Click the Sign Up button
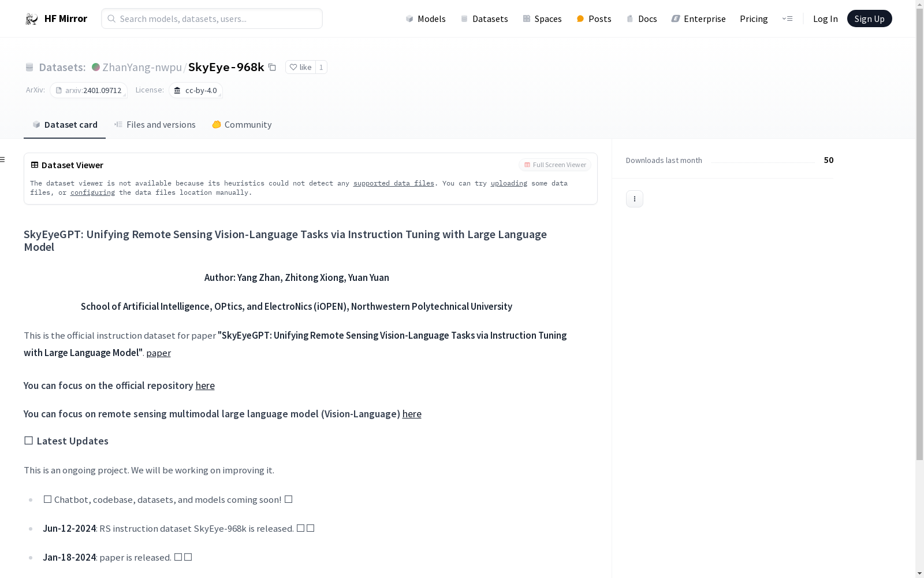The width and height of the screenshot is (924, 578). point(869,19)
